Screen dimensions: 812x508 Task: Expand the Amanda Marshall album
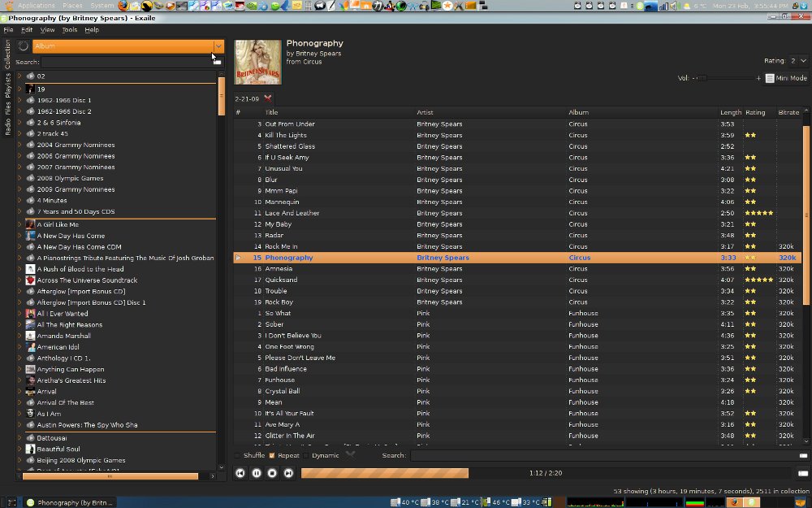coord(19,336)
